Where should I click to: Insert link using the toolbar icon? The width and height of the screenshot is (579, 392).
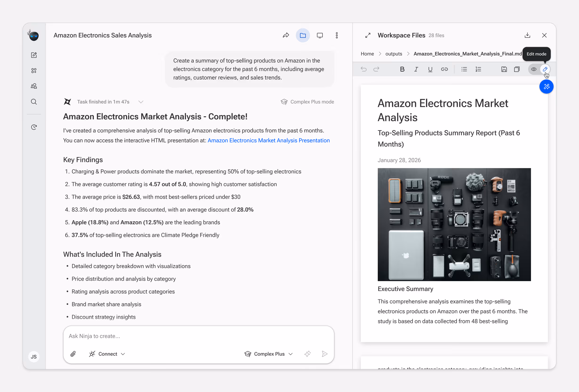444,69
